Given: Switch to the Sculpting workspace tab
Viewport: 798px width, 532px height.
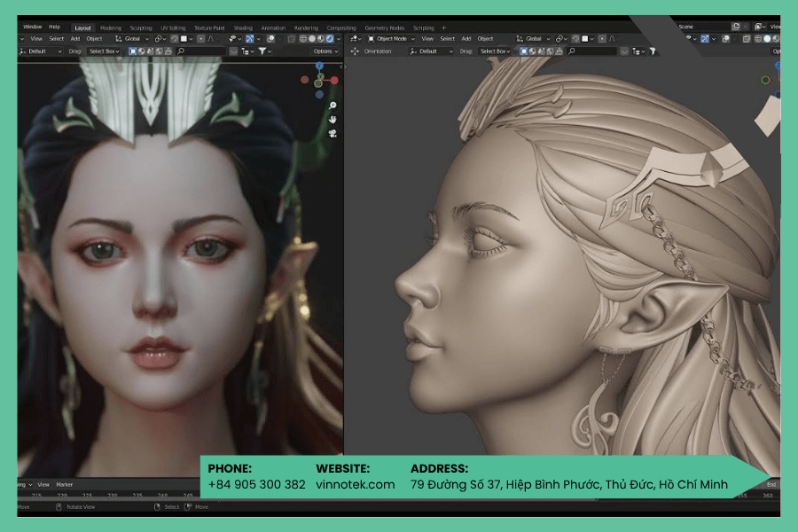Looking at the screenshot, I should pos(140,28).
